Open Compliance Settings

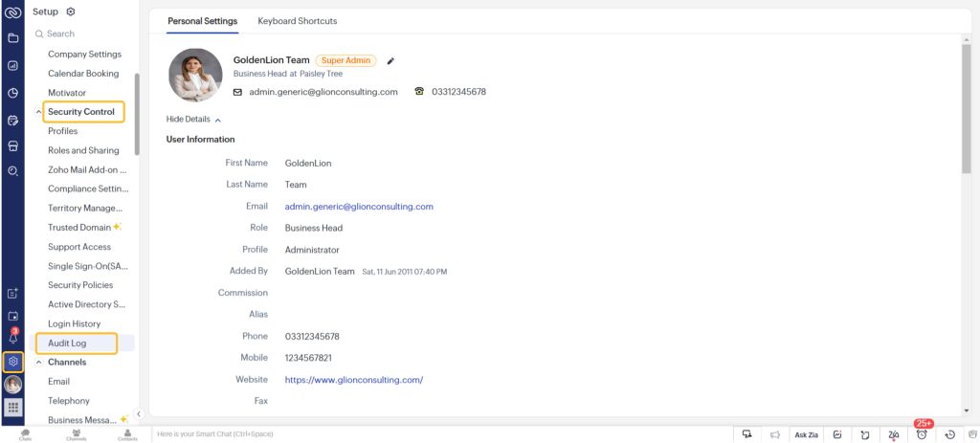pos(88,188)
